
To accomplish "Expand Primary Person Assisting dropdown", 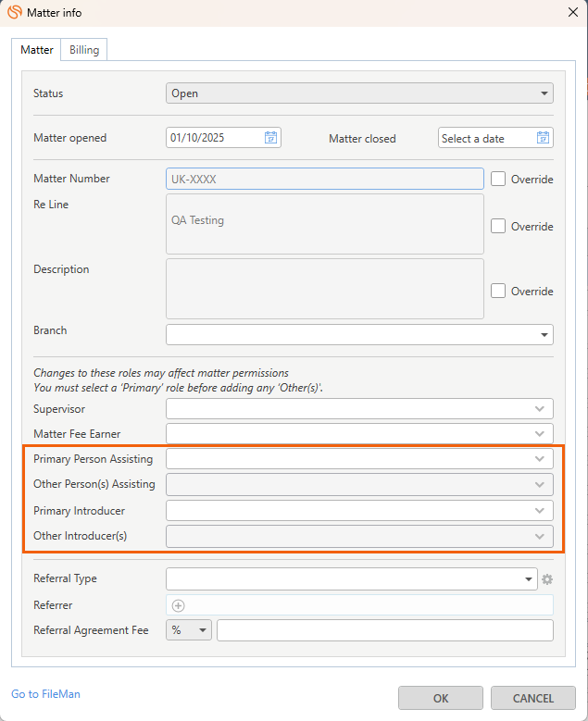I will 540,458.
